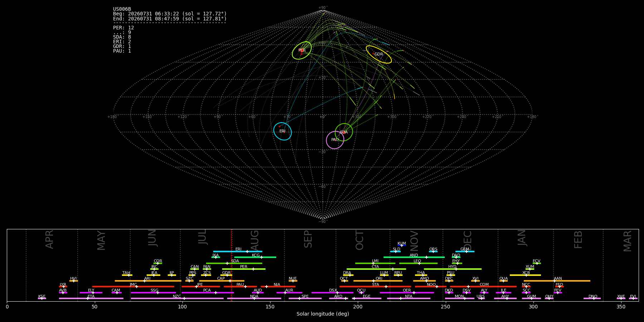The image size is (644, 322).
Task: Click the red dashed current solar longitude line
Action: 231,265
